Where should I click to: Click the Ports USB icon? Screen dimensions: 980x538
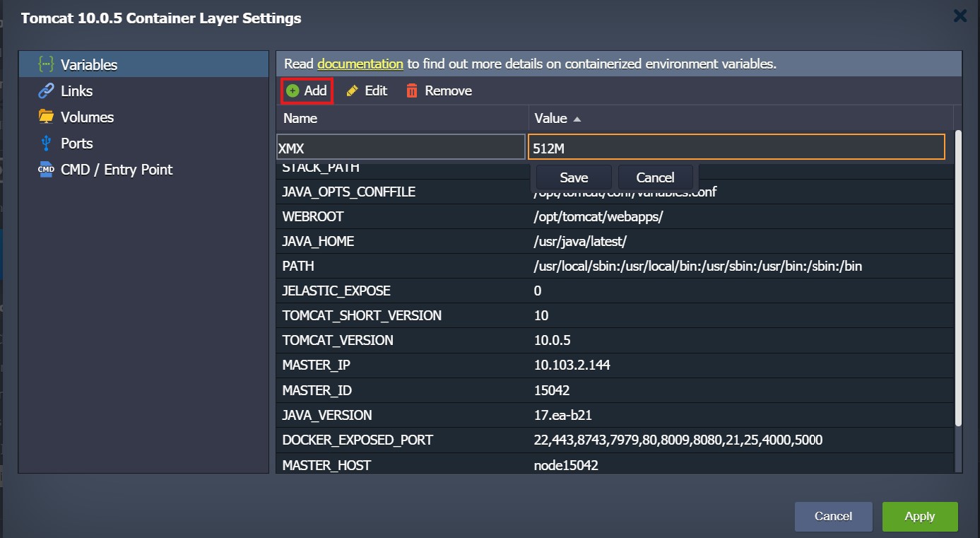(x=46, y=143)
